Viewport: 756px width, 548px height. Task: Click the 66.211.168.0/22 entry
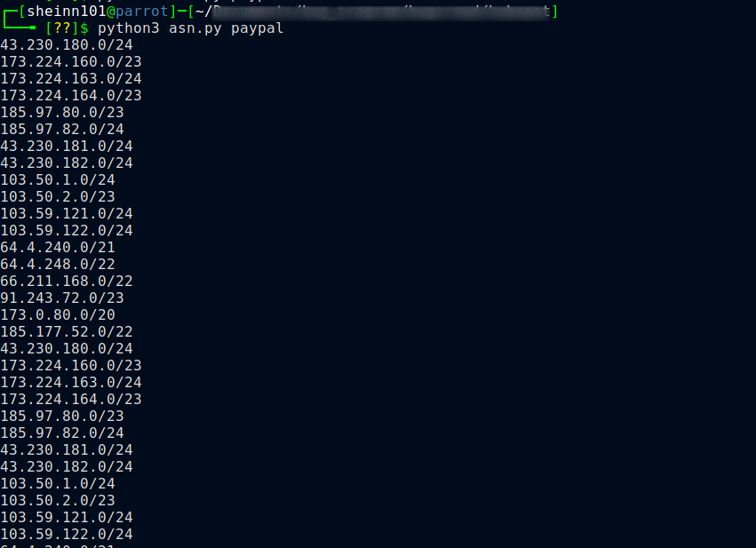point(67,281)
